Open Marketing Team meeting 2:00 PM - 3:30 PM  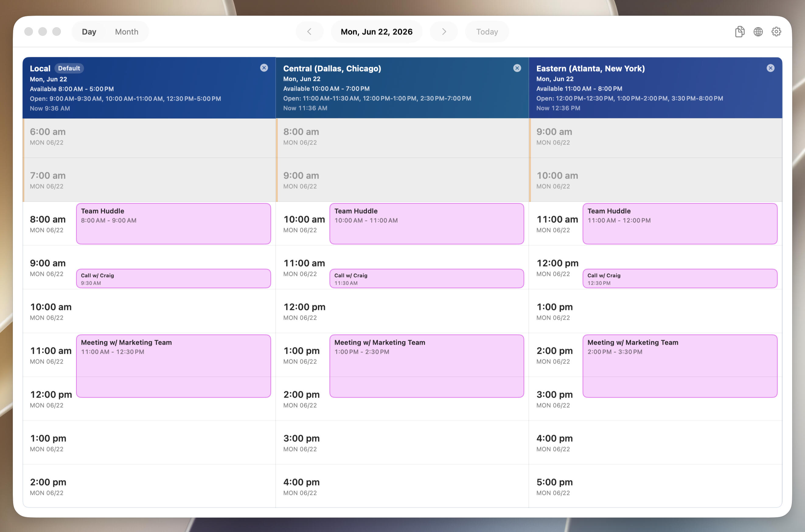point(680,366)
